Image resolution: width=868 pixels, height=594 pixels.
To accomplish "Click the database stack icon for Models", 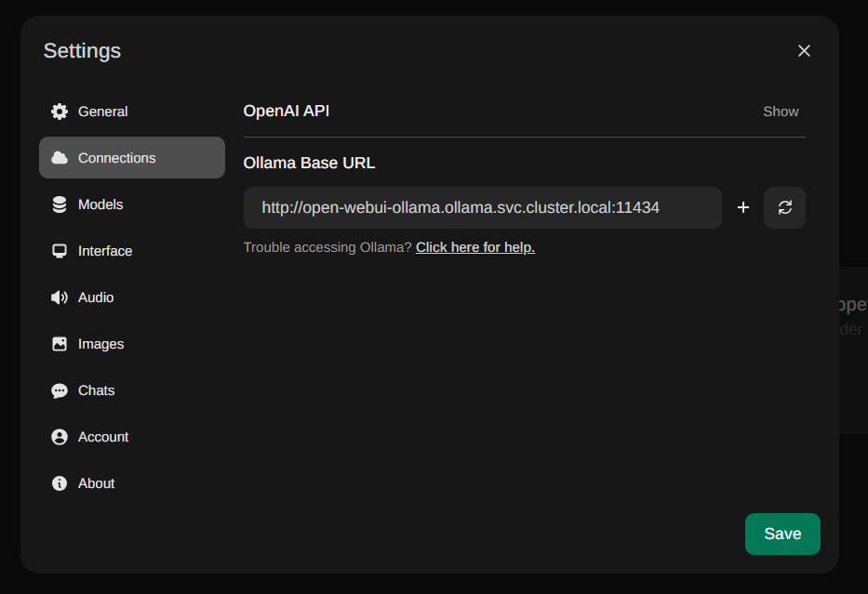I will pyautogui.click(x=60, y=205).
